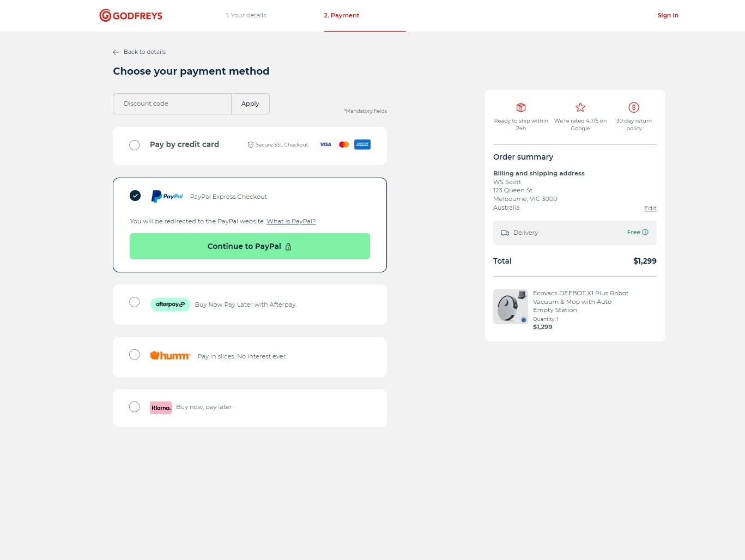Click the Ecovacs DEEBOT X1 Plus product name
This screenshot has width=745, height=560.
tap(580, 301)
